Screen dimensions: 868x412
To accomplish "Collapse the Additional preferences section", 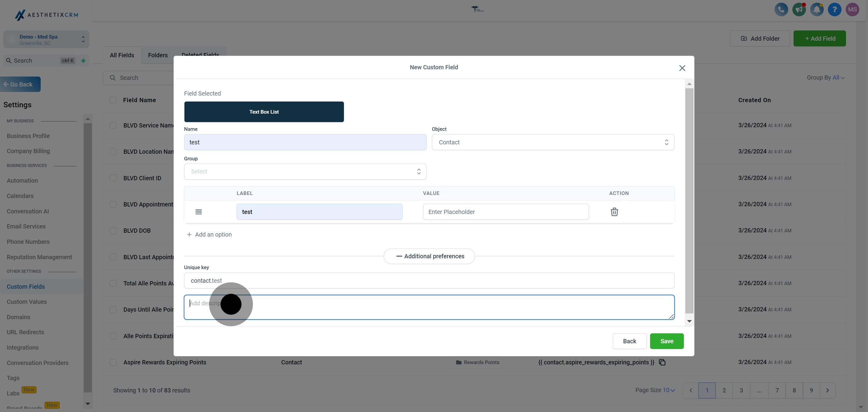I will pyautogui.click(x=429, y=256).
